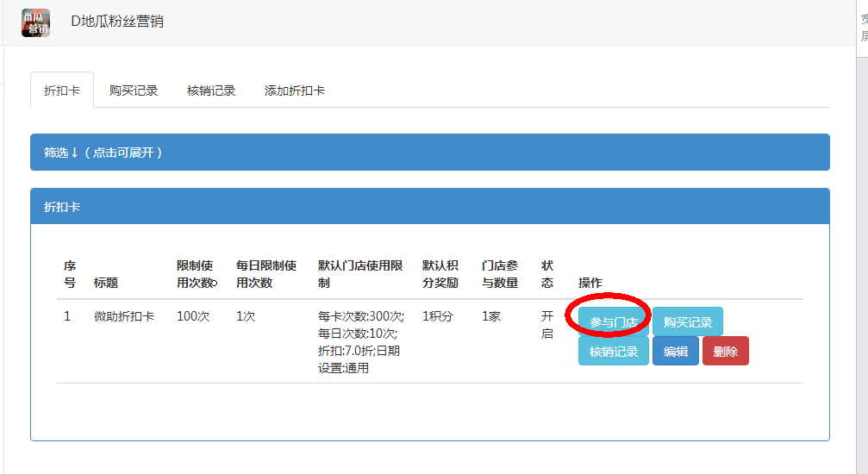Viewport: 868px width, 474px height.
Task: Click the 序号 column header
Action: pyautogui.click(x=70, y=274)
